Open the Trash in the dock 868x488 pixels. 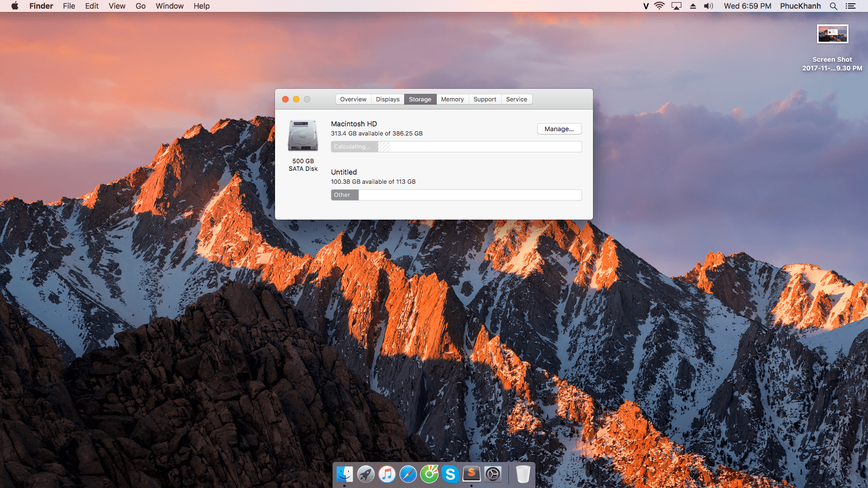522,474
